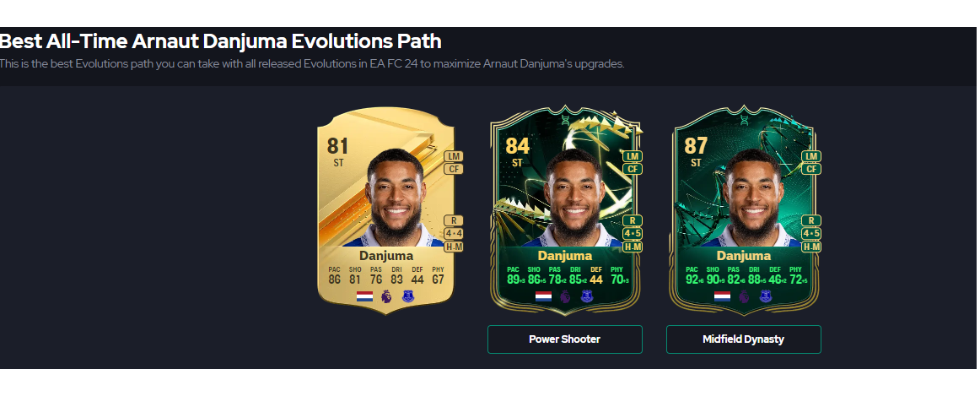Click LM position badge on gold card

[x=454, y=156]
